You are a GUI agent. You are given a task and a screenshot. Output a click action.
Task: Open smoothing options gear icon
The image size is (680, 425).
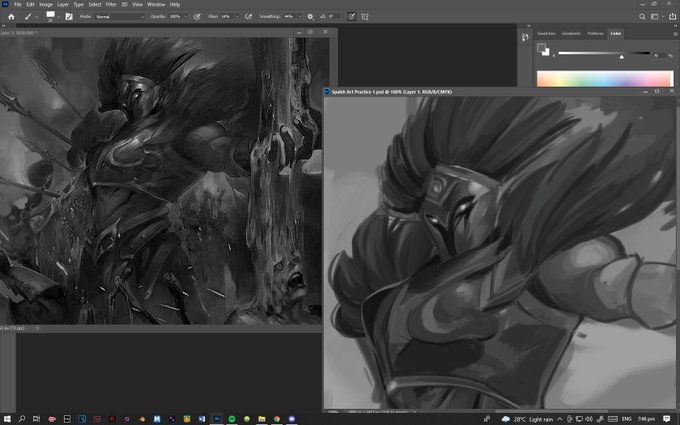coord(310,16)
